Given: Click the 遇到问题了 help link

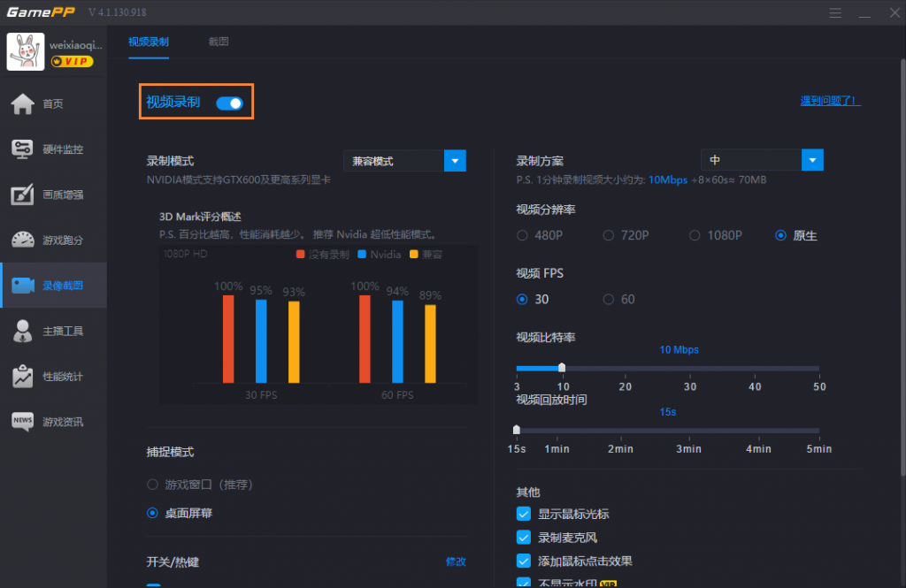Looking at the screenshot, I should (x=829, y=101).
